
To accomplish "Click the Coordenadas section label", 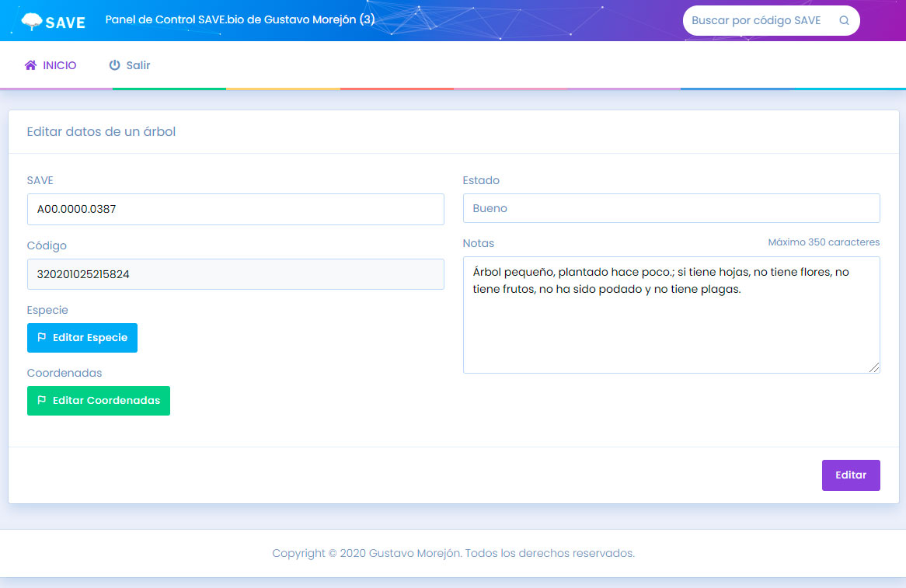I will 64,373.
